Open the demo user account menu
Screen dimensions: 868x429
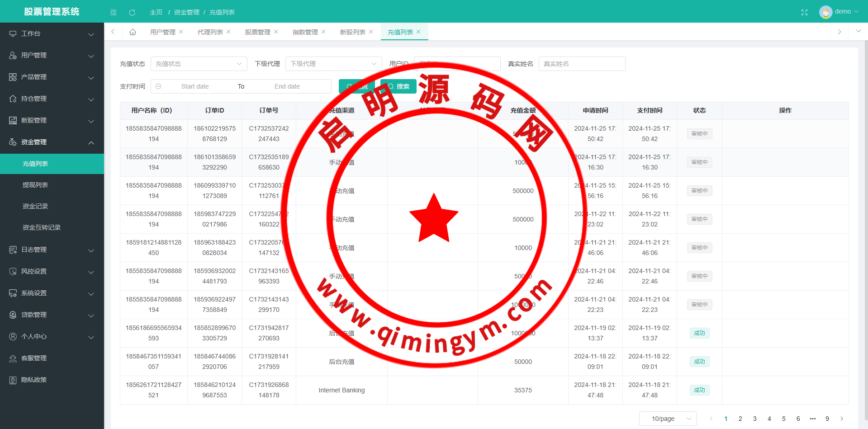click(839, 12)
